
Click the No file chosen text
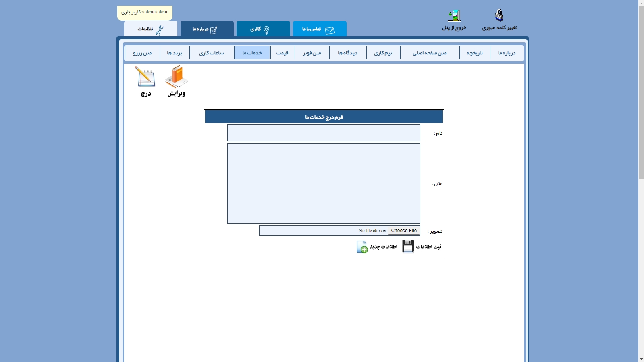click(372, 231)
